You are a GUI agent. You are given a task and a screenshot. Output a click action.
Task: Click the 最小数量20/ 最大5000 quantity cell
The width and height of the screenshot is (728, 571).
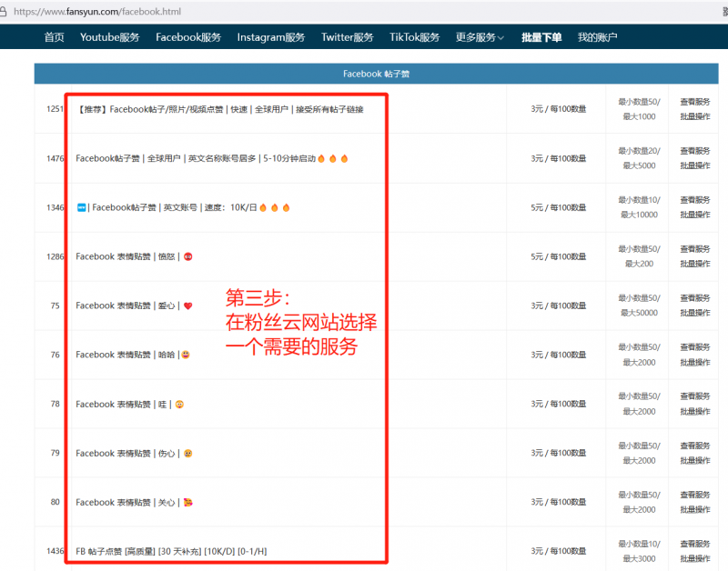pyautogui.click(x=639, y=158)
